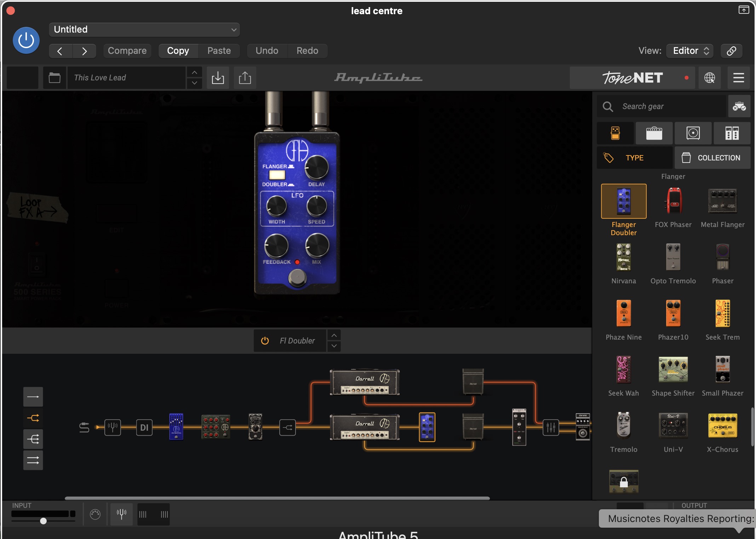756x539 pixels.
Task: Select the Seek Wah pedal
Action: point(624,369)
